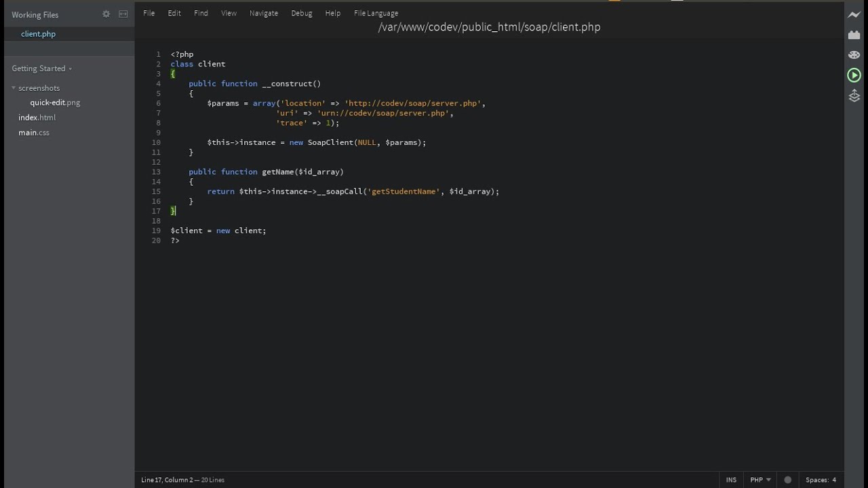Click 'getStudentName' string in code
The height and width of the screenshot is (488, 868).
(403, 192)
